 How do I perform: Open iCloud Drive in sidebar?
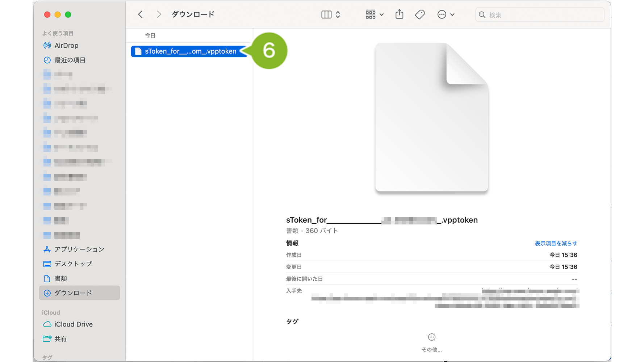pos(74,324)
